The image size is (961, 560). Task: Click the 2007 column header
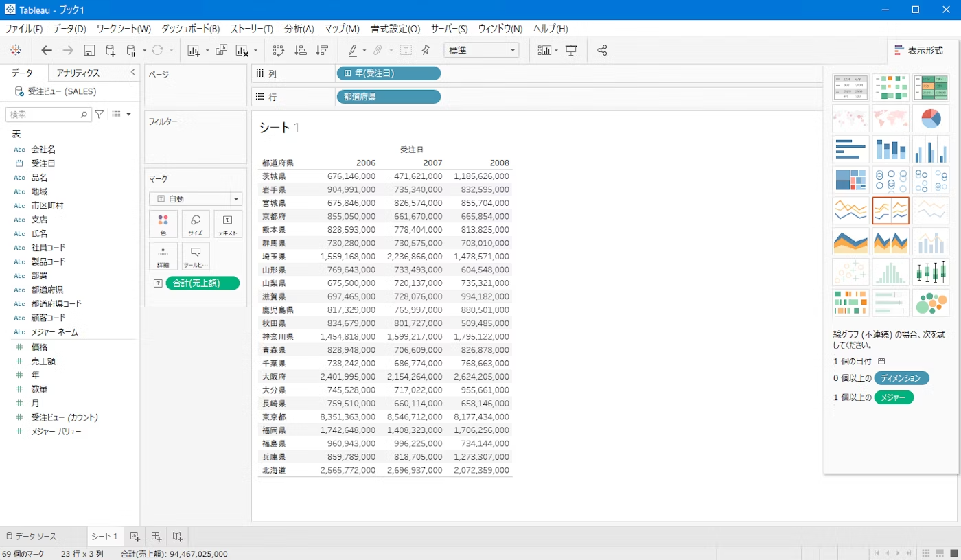tap(432, 163)
